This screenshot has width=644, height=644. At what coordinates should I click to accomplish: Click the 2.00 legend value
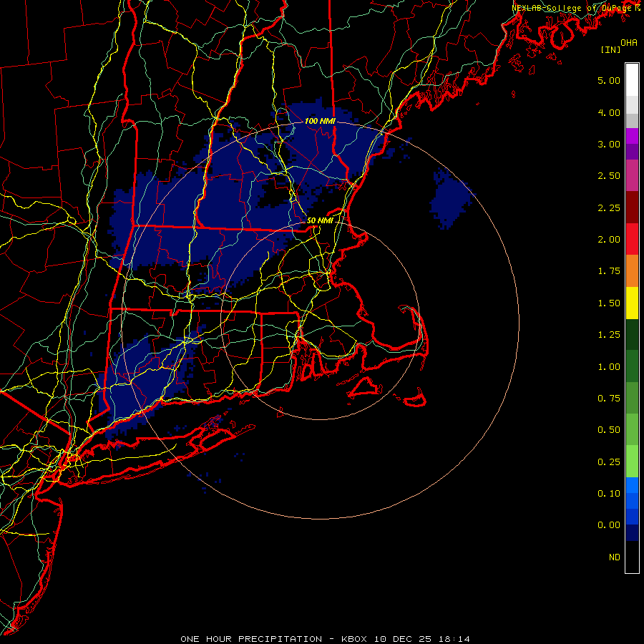(x=609, y=240)
